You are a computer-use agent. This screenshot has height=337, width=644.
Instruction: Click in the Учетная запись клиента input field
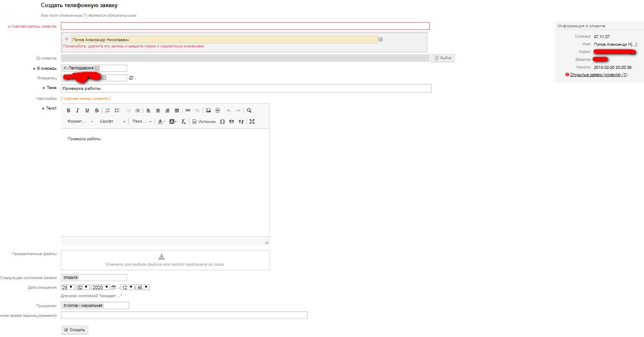tap(245, 26)
